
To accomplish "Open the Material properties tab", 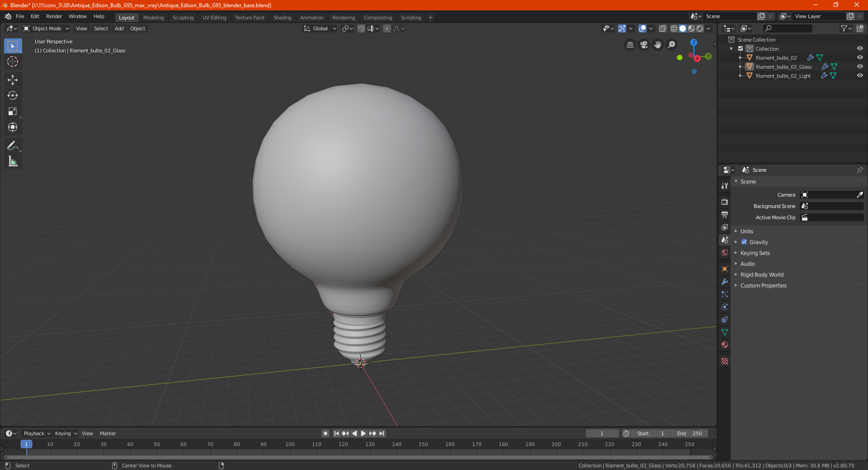I will [x=725, y=345].
